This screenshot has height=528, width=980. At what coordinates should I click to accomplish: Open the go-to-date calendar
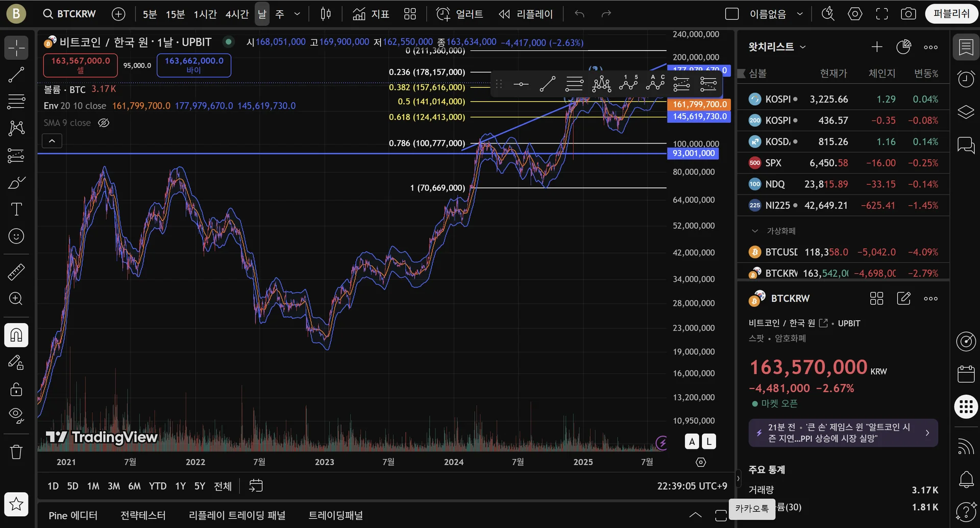tap(256, 486)
